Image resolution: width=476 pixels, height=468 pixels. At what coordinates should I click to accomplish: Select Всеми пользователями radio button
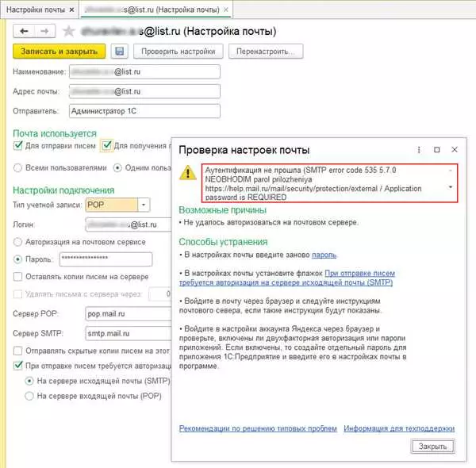click(x=17, y=168)
